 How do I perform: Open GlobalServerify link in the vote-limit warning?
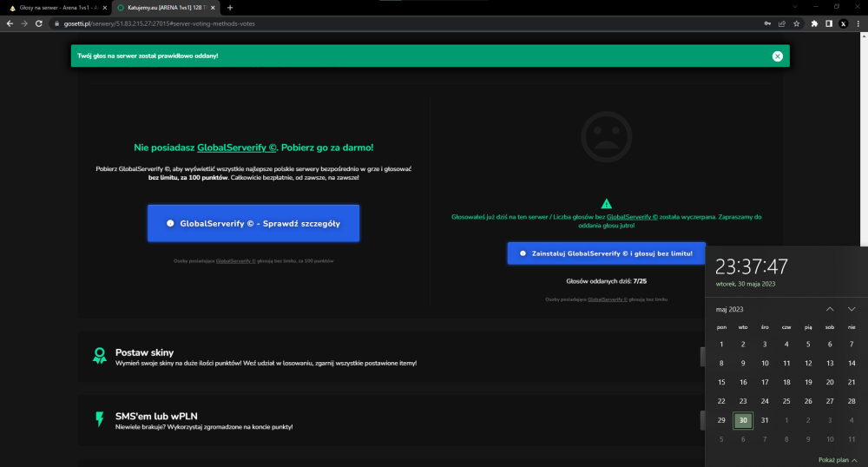pos(632,217)
